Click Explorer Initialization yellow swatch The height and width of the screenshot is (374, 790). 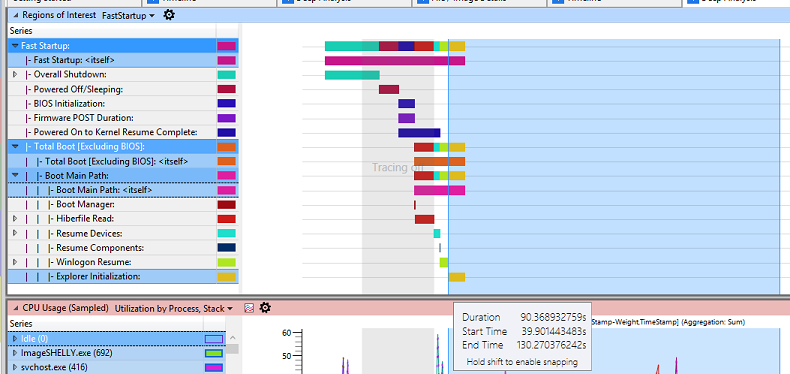click(227, 277)
